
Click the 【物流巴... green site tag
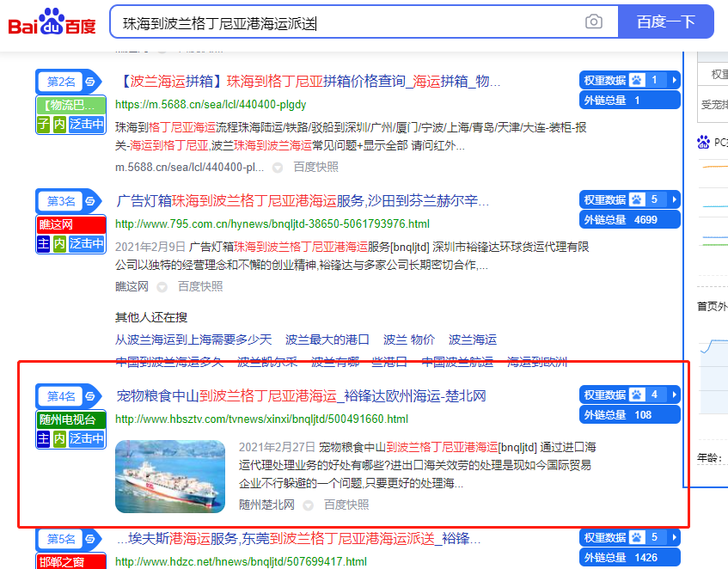(x=71, y=106)
